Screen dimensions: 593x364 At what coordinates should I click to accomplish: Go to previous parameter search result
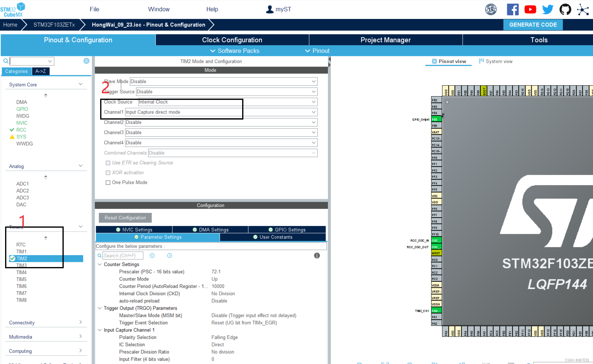pos(152,255)
